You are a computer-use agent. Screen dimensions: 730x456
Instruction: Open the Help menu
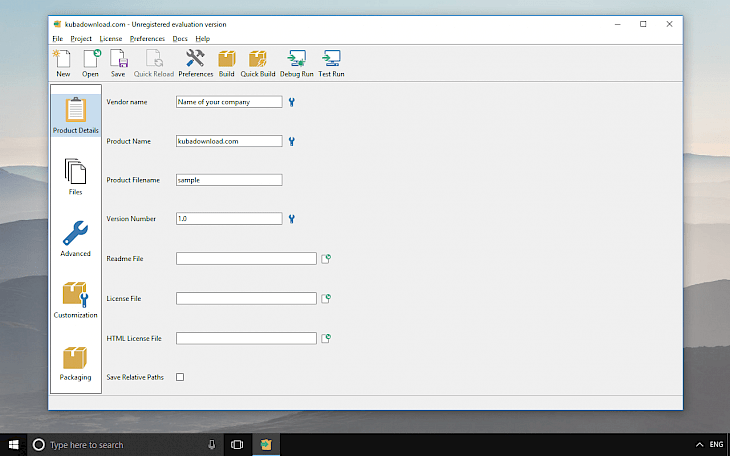click(203, 39)
